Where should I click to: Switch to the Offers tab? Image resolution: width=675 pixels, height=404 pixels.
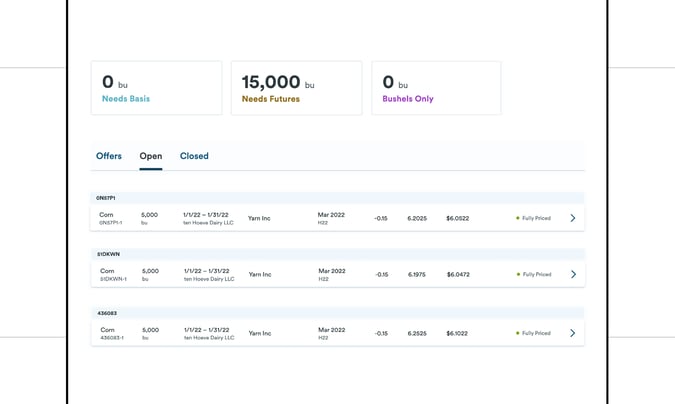[x=109, y=156]
